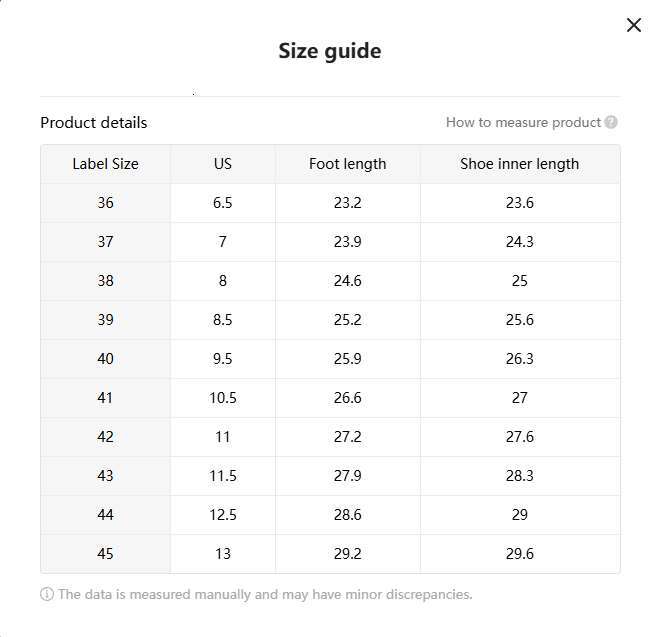The height and width of the screenshot is (637, 657).
Task: Select label size 36 cell
Action: (105, 203)
